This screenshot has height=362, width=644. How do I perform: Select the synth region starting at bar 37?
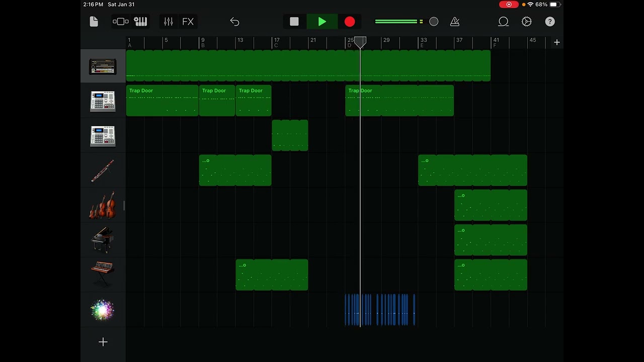click(x=491, y=275)
